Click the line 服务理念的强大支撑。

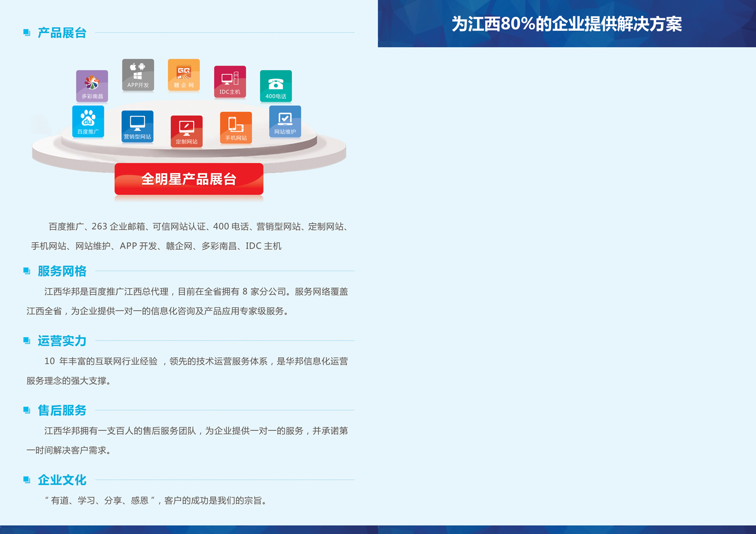[x=70, y=381]
